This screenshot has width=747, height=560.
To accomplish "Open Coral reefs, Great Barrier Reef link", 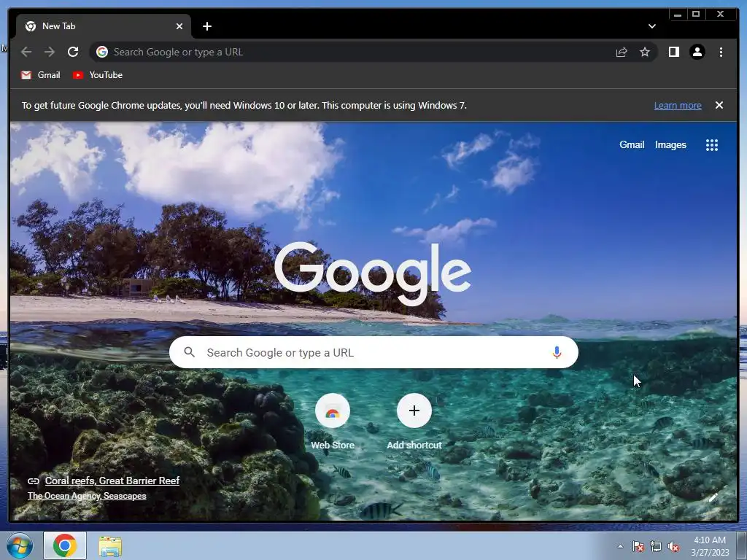I will click(112, 481).
